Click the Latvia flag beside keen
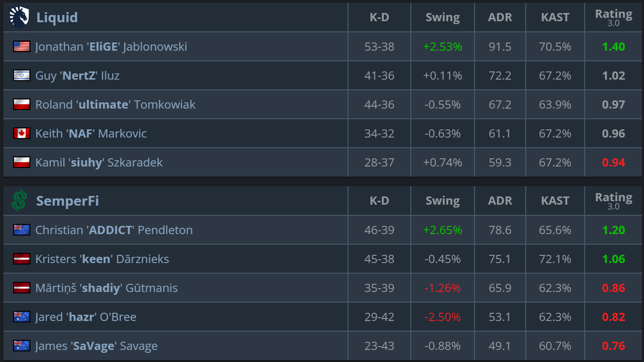Image resolution: width=644 pixels, height=362 pixels. coord(22,259)
